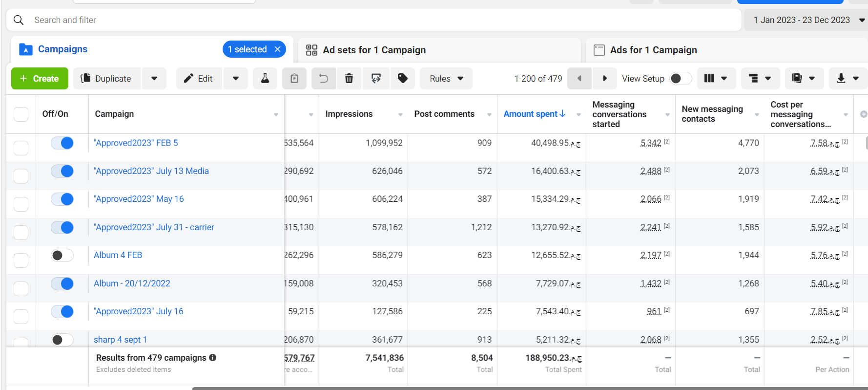
Task: Check the select-all header checkbox
Action: (x=21, y=114)
